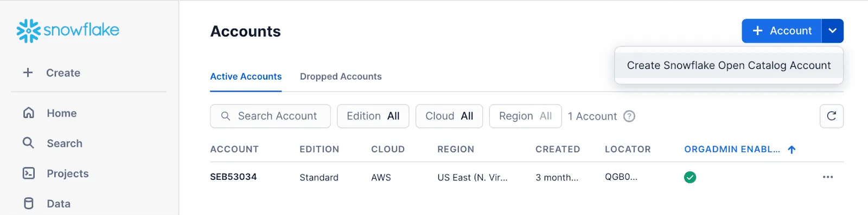
Task: Click the Search Account field
Action: [270, 116]
